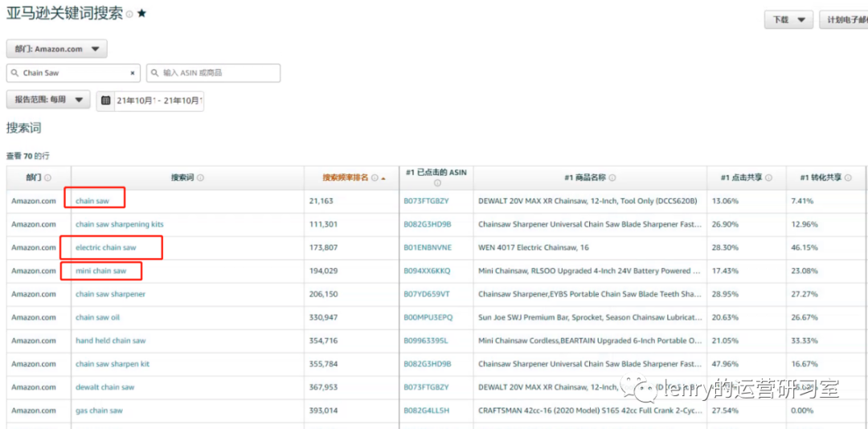Image resolution: width=868 pixels, height=429 pixels.
Task: Sort by the 搜索频率排名 column header
Action: [346, 178]
